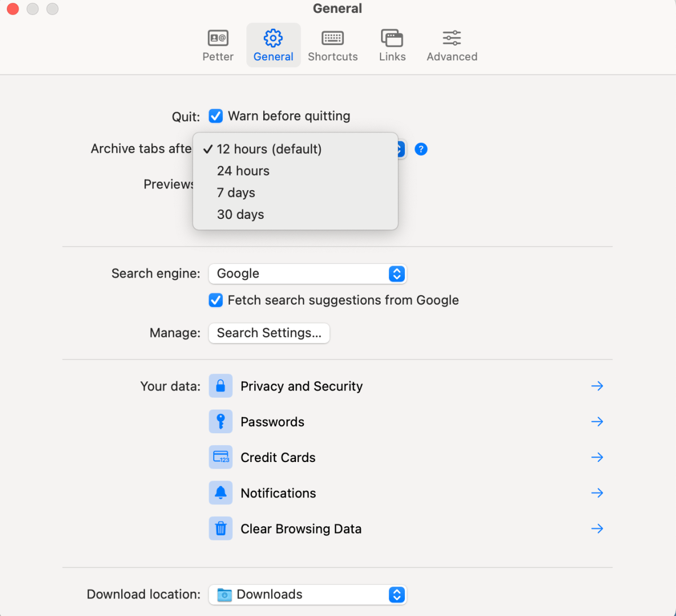The width and height of the screenshot is (676, 616).
Task: Click the Credit Cards icon
Action: [220, 457]
